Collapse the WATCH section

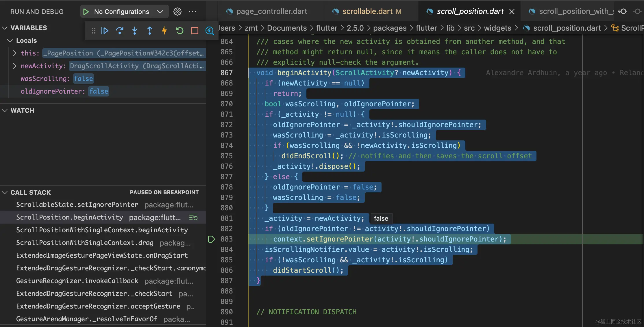click(5, 111)
